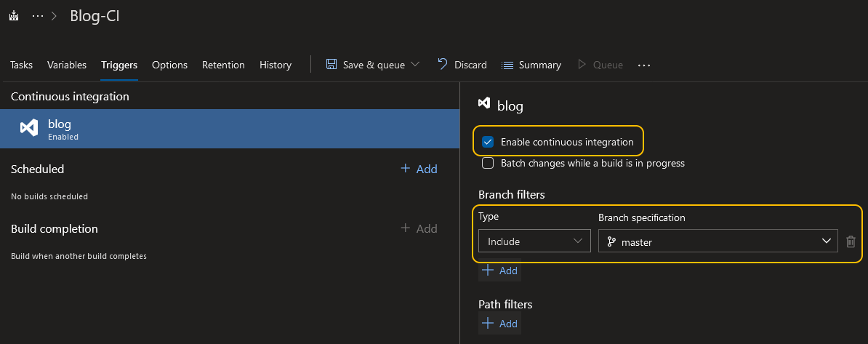Viewport: 868px width, 344px height.
Task: Open the Type Include dropdown
Action: click(x=534, y=241)
